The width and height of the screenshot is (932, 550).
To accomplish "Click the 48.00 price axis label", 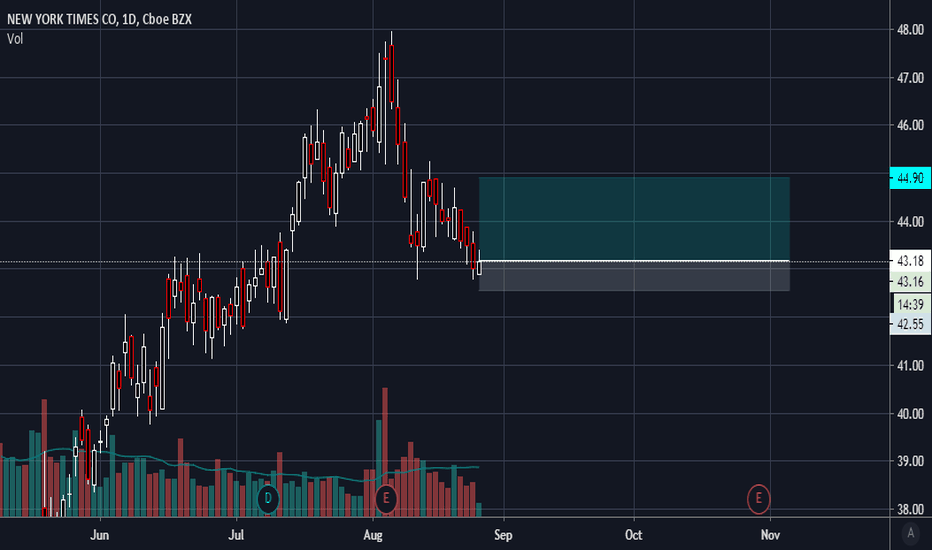I will tap(910, 29).
